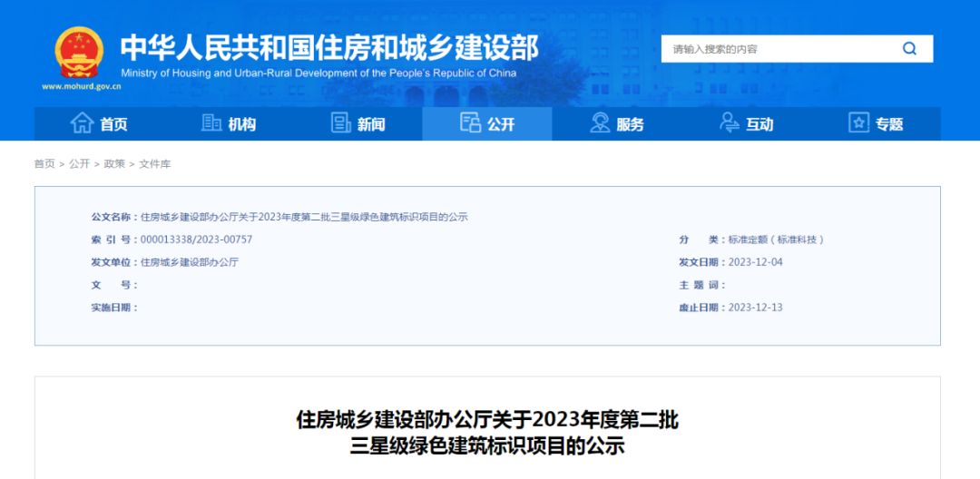The width and height of the screenshot is (980, 479).
Task: Click the 公文名称 document title value
Action: (x=304, y=217)
